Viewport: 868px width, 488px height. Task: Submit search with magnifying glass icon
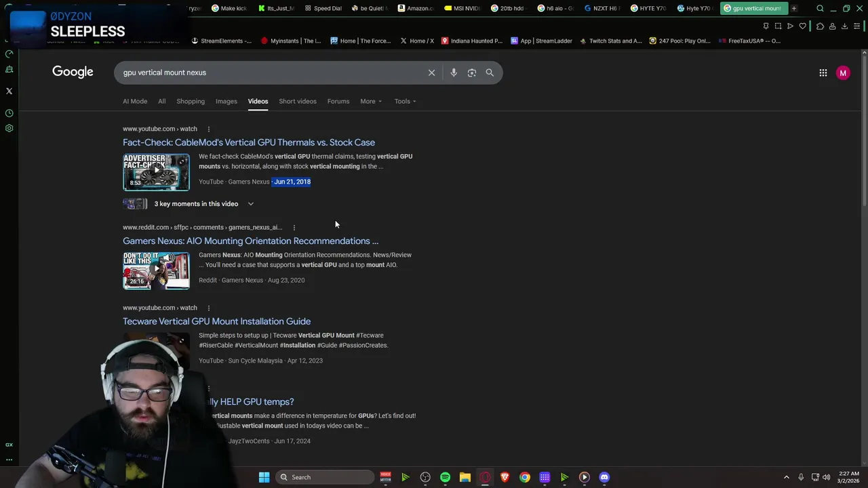490,73
